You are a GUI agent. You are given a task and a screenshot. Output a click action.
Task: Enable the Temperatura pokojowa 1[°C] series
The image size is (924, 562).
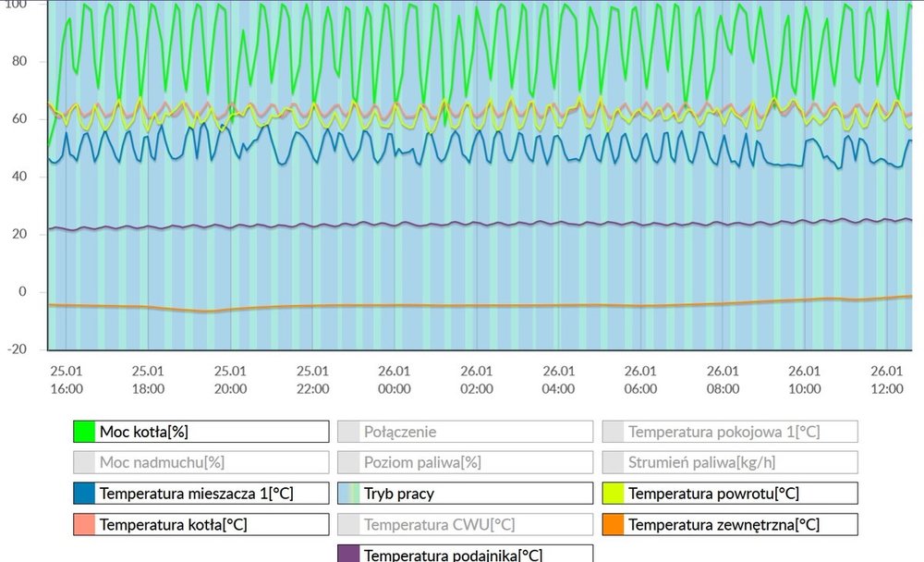[x=730, y=432]
